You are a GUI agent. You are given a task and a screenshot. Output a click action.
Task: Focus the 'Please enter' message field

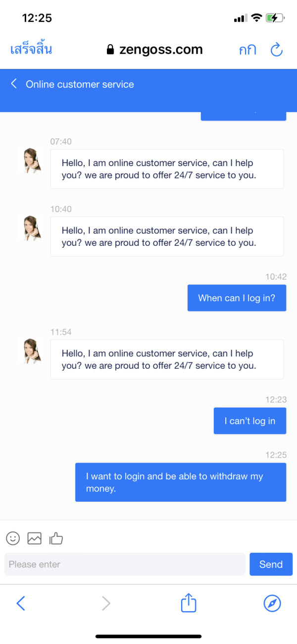(125, 564)
